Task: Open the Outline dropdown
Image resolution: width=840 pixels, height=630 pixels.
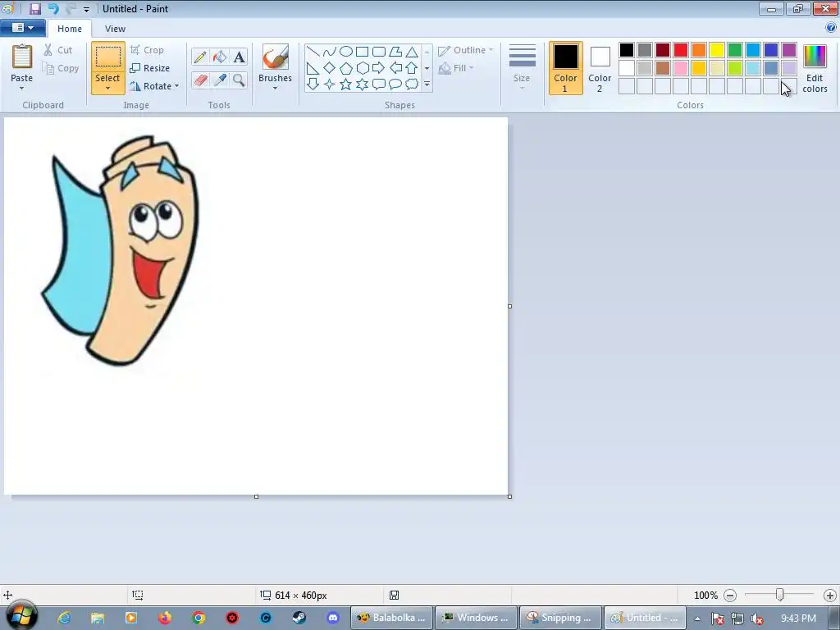Action: tap(466, 50)
